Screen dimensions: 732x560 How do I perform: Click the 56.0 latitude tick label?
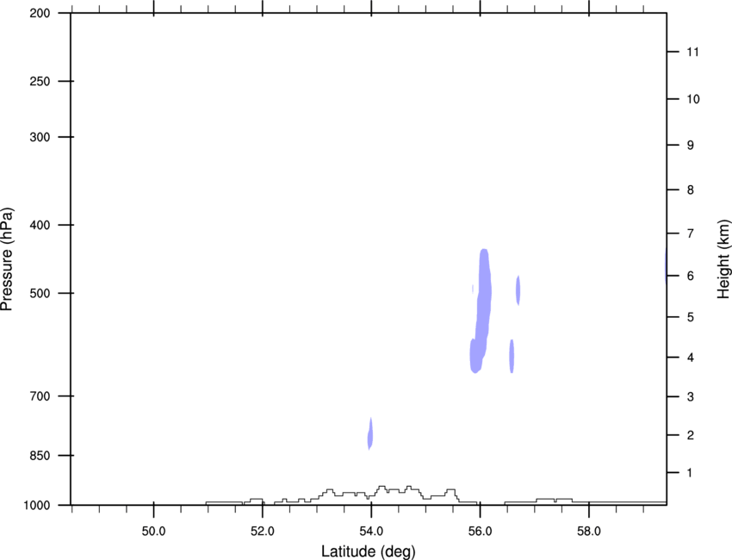coord(480,532)
